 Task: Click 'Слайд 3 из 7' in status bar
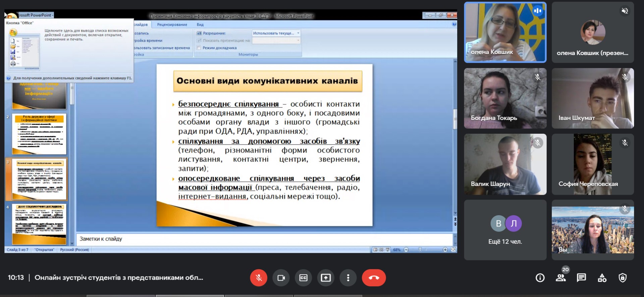tap(17, 250)
